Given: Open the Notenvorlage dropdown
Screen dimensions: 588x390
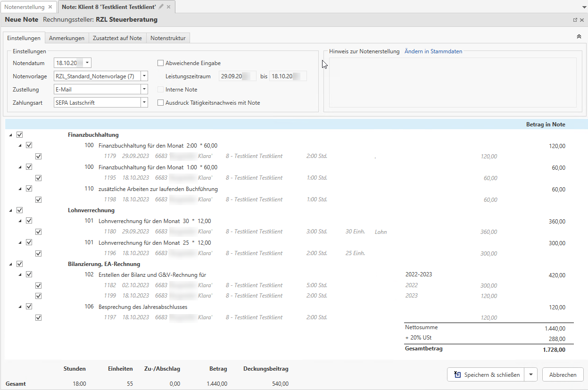Looking at the screenshot, I should point(144,76).
